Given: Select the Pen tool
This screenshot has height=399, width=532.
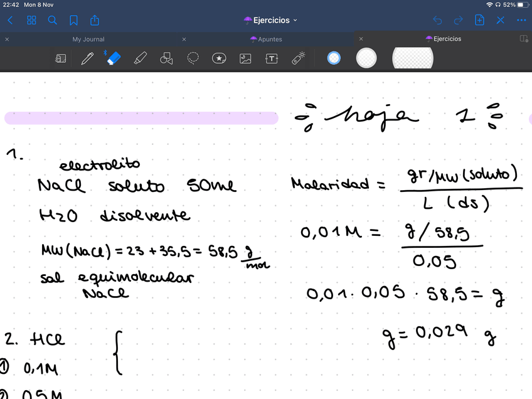Looking at the screenshot, I should click(x=87, y=58).
